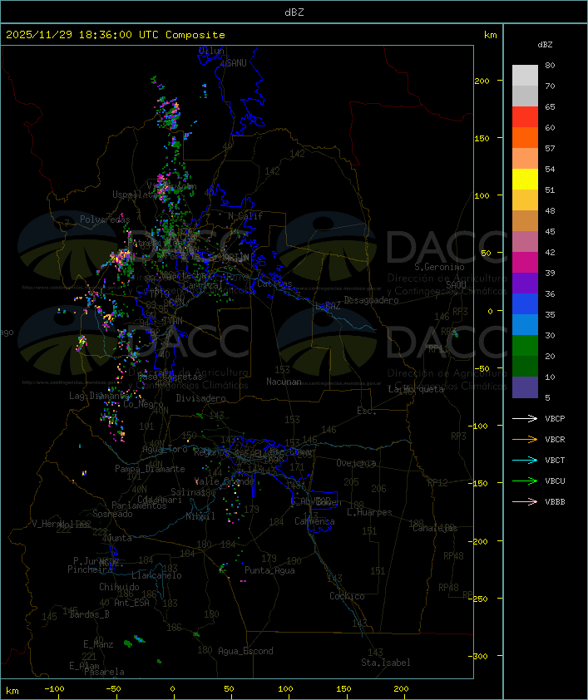Click the Co_Negro map label
This screenshot has width=588, height=700.
pyautogui.click(x=143, y=404)
